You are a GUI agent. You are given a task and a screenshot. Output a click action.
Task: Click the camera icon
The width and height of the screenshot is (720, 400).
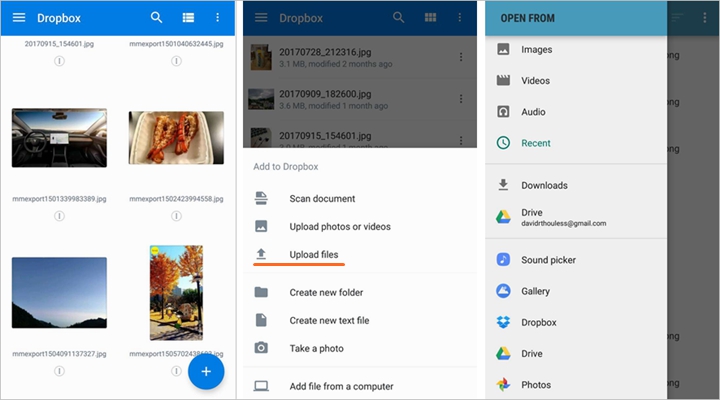261,348
